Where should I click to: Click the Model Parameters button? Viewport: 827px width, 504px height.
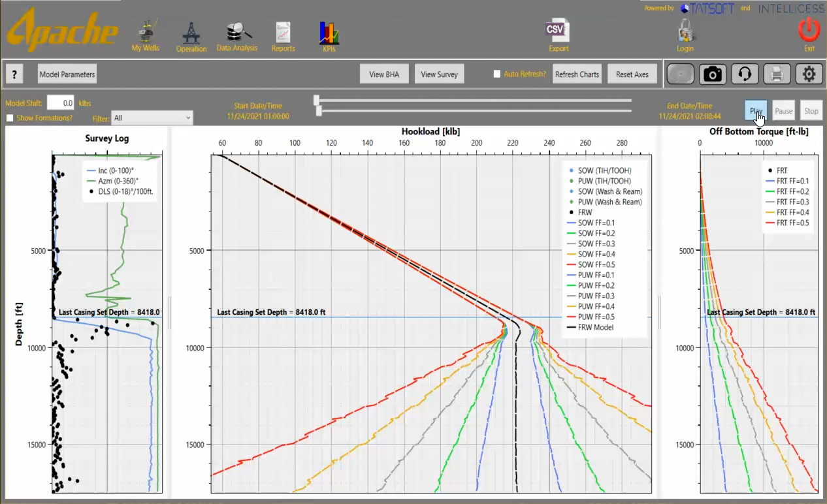coord(67,74)
